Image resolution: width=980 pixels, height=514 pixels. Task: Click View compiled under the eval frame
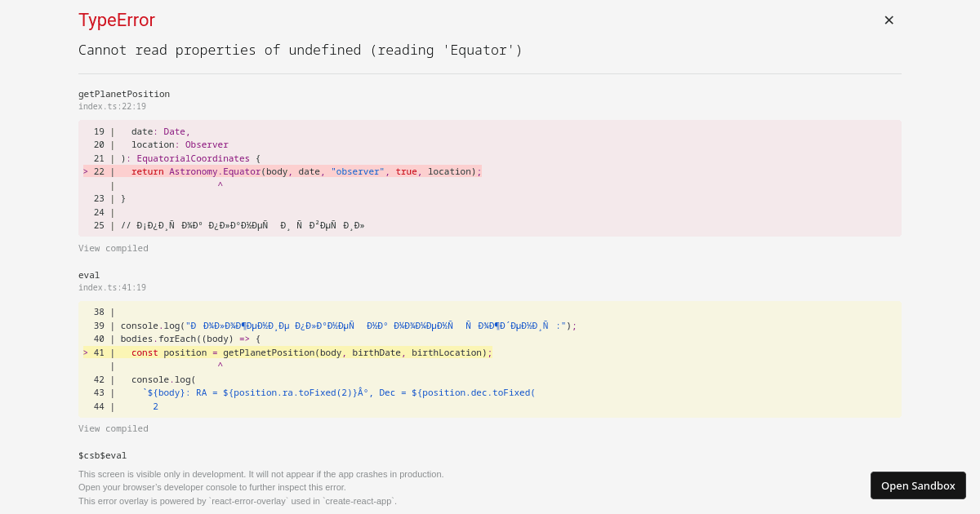pos(113,428)
